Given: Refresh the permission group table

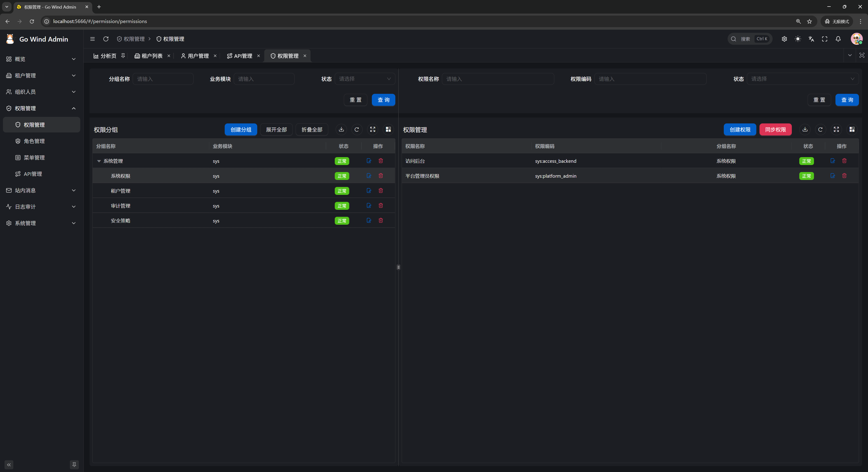Looking at the screenshot, I should coord(357,130).
